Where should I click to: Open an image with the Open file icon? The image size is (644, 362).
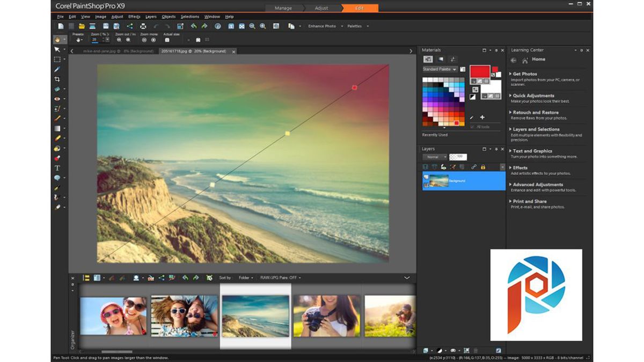pyautogui.click(x=82, y=26)
